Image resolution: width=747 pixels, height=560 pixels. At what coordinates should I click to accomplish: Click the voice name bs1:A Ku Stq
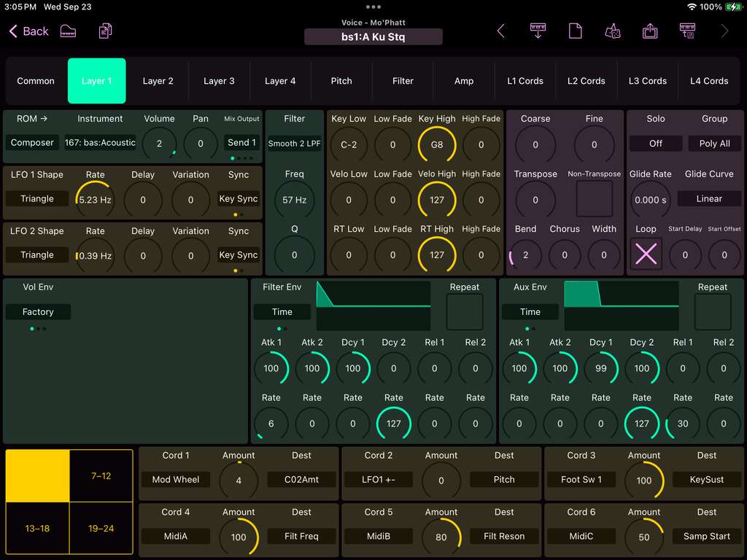click(373, 36)
